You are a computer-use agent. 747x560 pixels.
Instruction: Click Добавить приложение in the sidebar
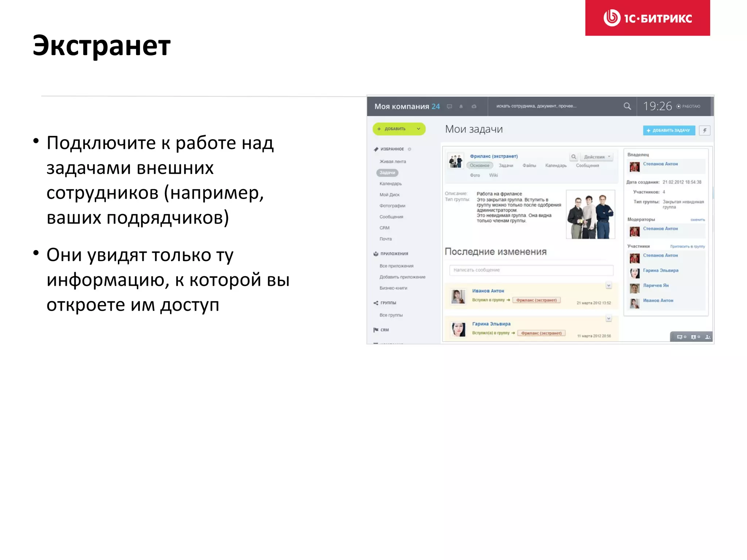402,277
